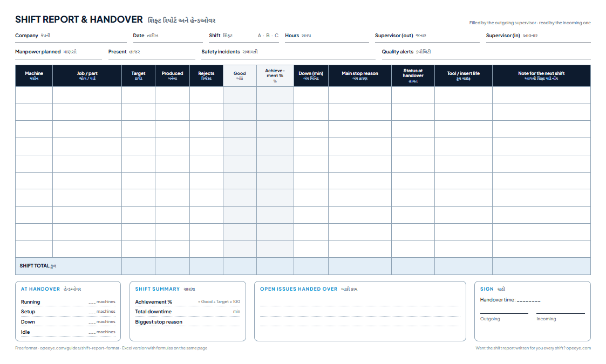Click the Good column header
Image resolution: width=606 pixels, height=364 pixels.
tap(240, 75)
